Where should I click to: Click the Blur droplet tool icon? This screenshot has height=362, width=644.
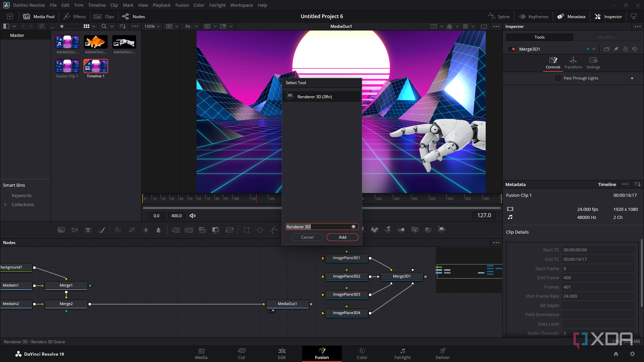159,230
